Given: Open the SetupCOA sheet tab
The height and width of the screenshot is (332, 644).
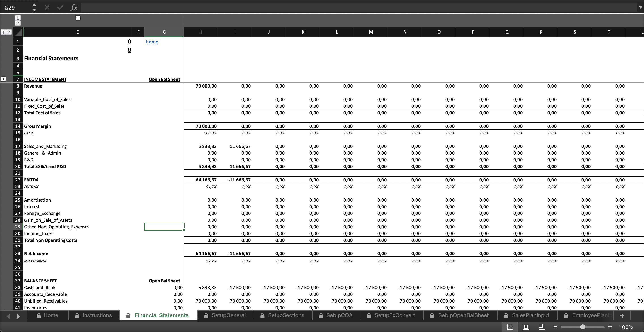Looking at the screenshot, I should pyautogui.click(x=336, y=315).
